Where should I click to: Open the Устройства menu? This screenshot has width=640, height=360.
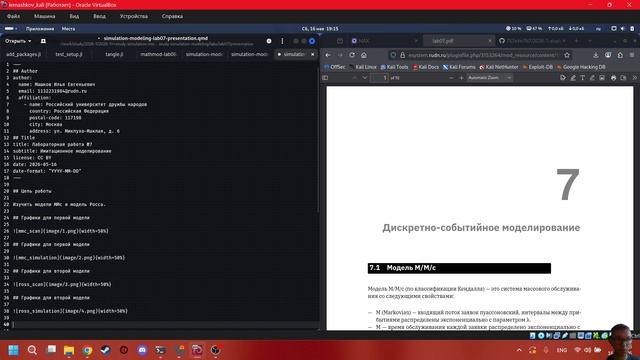click(134, 16)
